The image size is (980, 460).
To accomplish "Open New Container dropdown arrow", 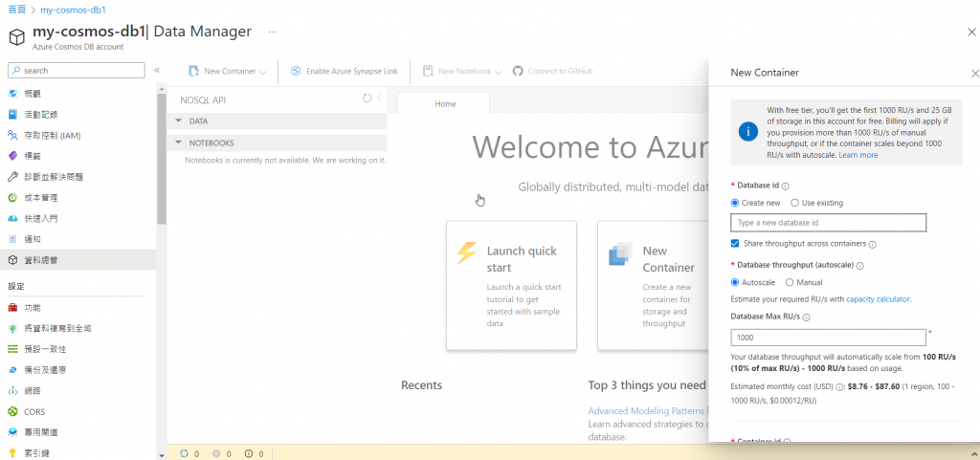I will click(x=262, y=72).
